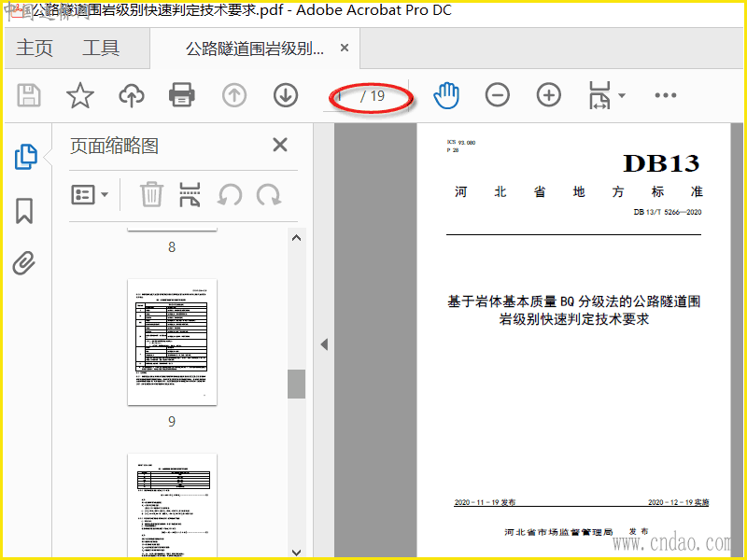Viewport: 747px width, 560px height.
Task: Go to previous page arrow
Action: (234, 95)
